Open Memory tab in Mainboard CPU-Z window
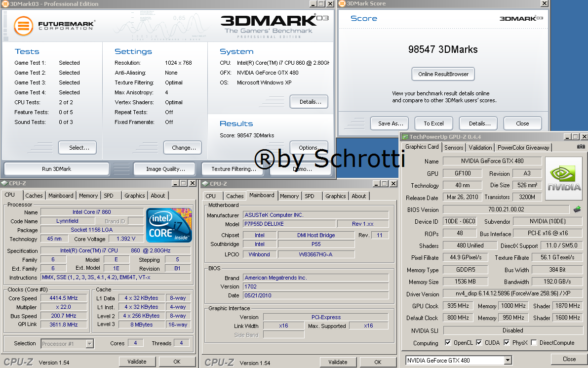The height and width of the screenshot is (368, 588). tap(289, 196)
